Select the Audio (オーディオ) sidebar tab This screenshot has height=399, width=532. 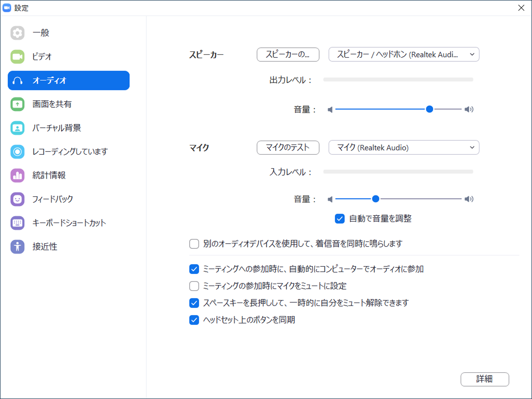click(x=69, y=80)
